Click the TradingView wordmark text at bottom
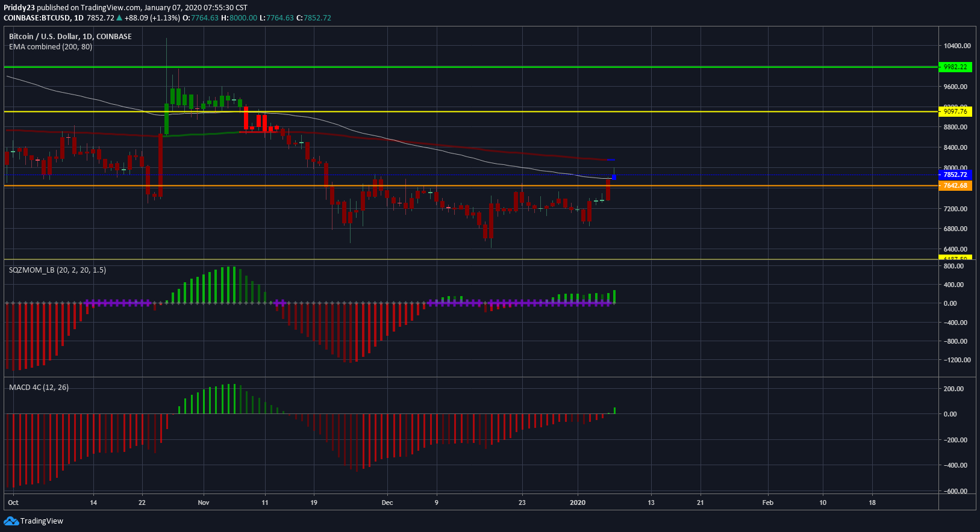 click(42, 521)
